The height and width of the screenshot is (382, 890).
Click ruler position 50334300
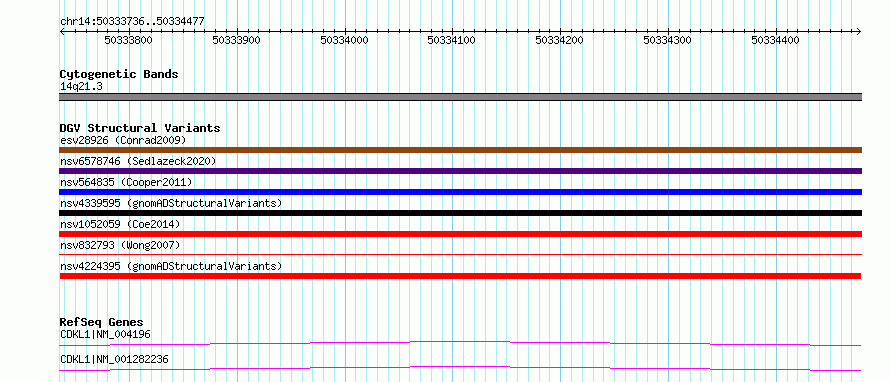[668, 40]
